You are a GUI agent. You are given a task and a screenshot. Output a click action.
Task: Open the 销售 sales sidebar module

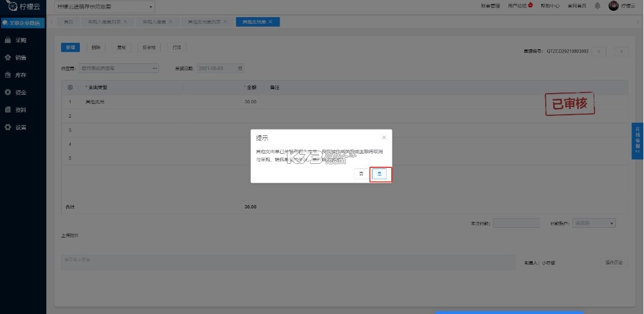pos(8,58)
